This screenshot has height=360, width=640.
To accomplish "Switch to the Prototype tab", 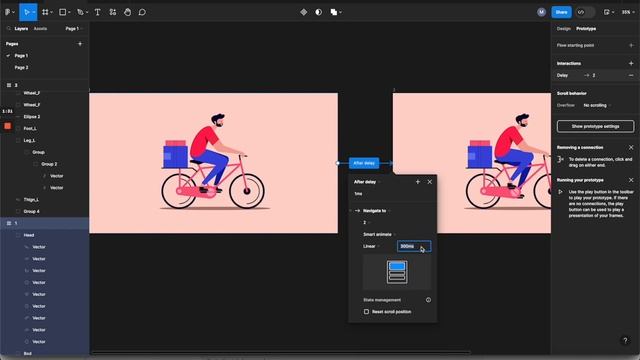I will point(586,29).
